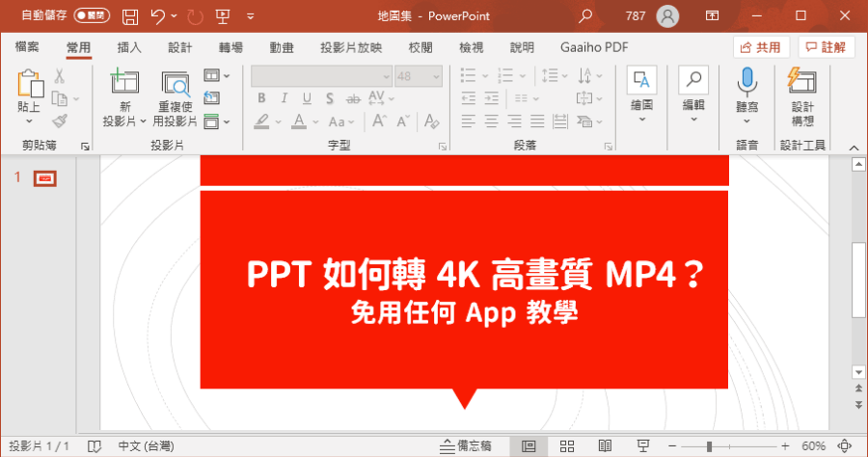The width and height of the screenshot is (868, 457).
Task: Open slide Section dropdown
Action: coord(216,121)
